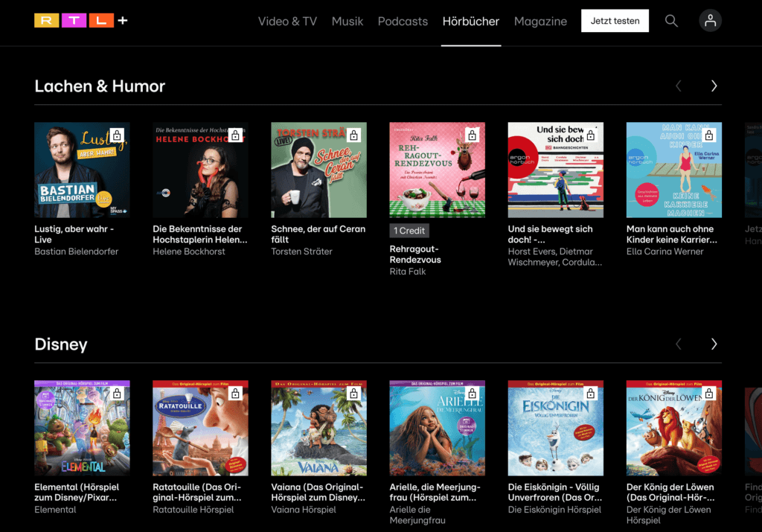The image size is (762, 532).
Task: Open the Und sie bewegt sich doch cover
Action: 555,170
